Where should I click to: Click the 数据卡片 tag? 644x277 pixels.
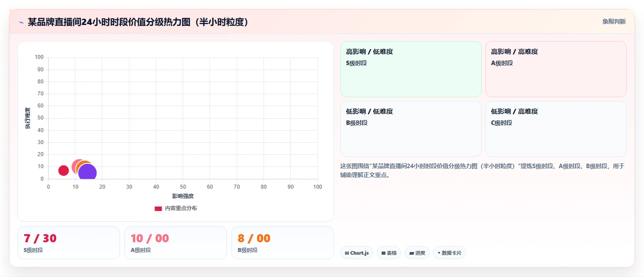point(450,253)
